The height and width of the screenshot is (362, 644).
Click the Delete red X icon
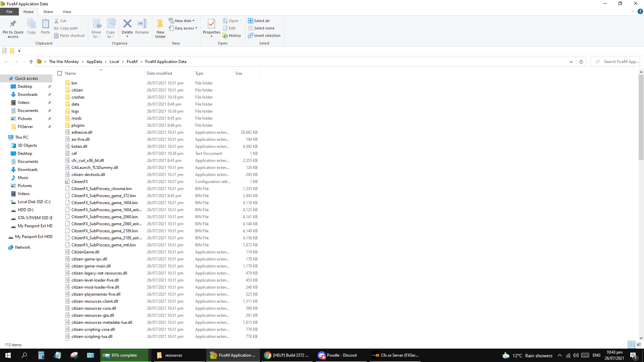(127, 24)
